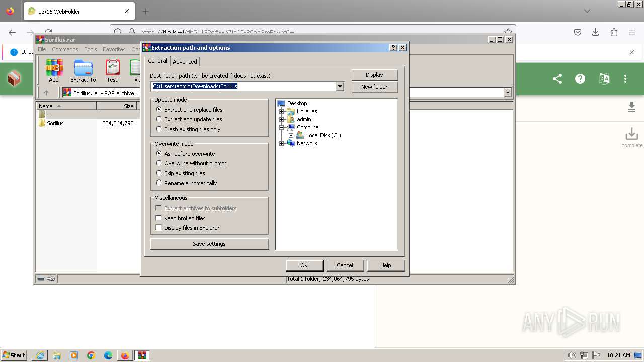The image size is (644, 362).
Task: Click the Add toolbar icon in WinRAR
Action: coord(54,71)
